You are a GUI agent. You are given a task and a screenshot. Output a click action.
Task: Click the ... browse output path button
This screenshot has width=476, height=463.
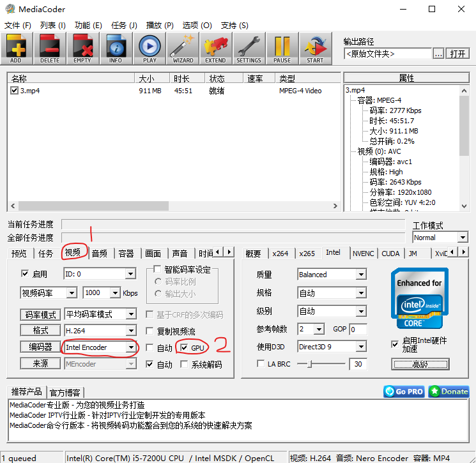coord(438,54)
